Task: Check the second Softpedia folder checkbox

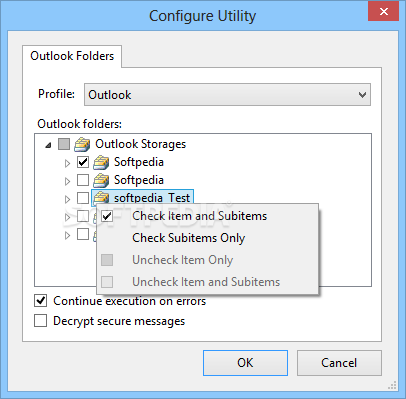Action: (83, 180)
